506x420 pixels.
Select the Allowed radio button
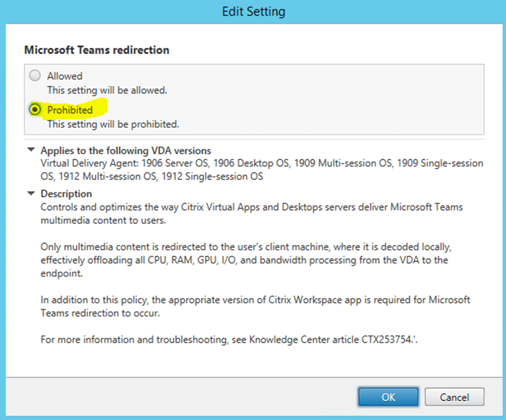[x=35, y=76]
